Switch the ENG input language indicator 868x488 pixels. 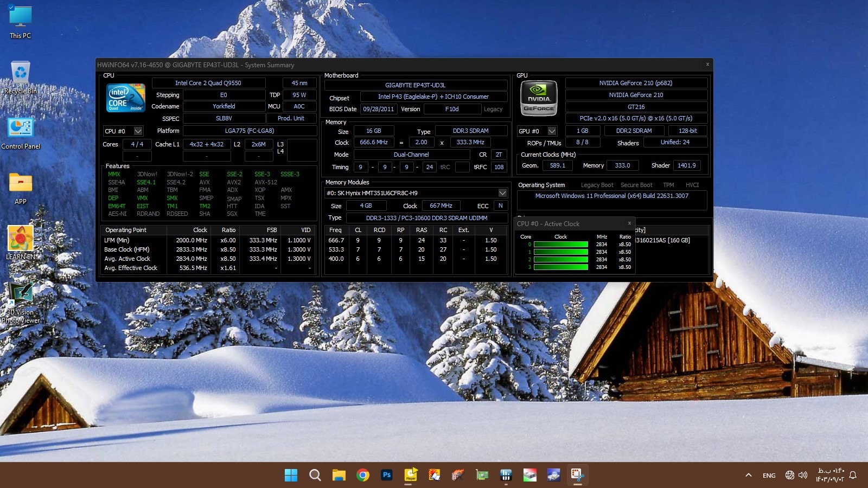pos(769,475)
